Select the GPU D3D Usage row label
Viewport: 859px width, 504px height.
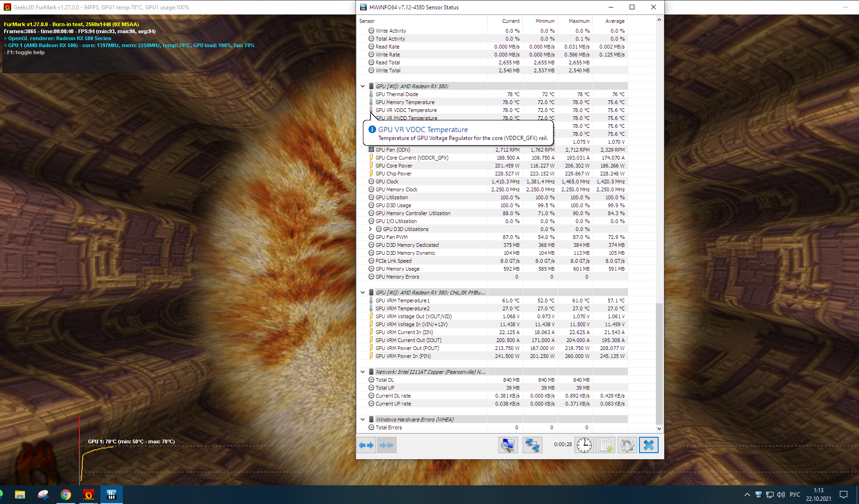coord(393,205)
